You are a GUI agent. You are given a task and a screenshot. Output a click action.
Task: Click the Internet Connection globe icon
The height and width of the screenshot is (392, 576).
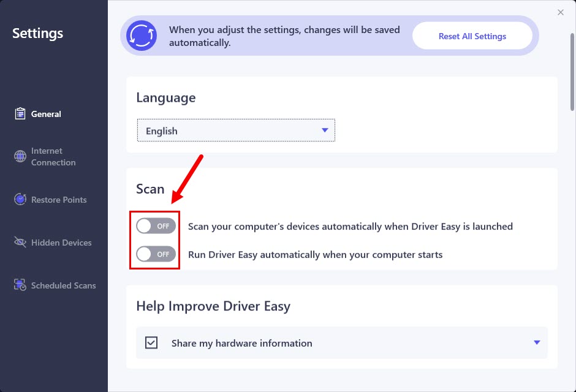point(20,157)
